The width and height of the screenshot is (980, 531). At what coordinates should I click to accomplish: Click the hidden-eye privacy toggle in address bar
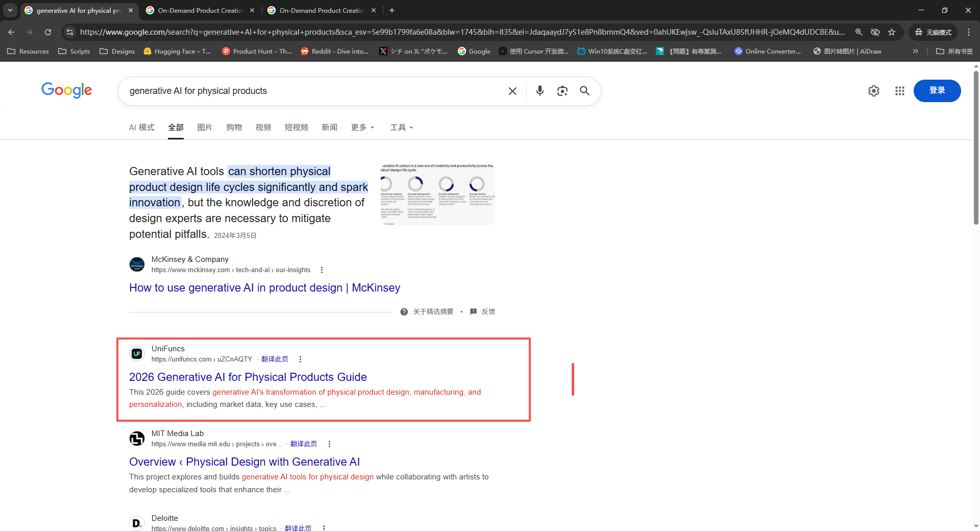click(x=875, y=32)
